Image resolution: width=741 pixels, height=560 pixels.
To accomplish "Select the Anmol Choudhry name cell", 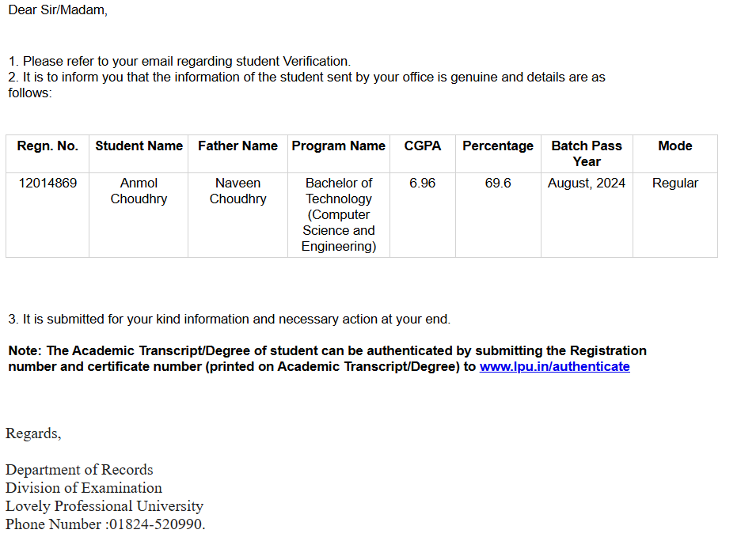I will tap(139, 191).
